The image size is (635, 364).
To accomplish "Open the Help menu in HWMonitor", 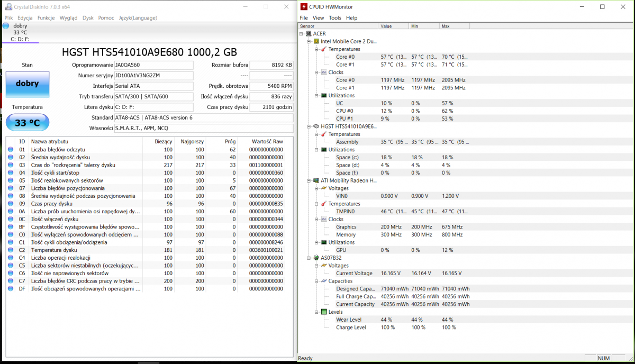I will pos(351,17).
